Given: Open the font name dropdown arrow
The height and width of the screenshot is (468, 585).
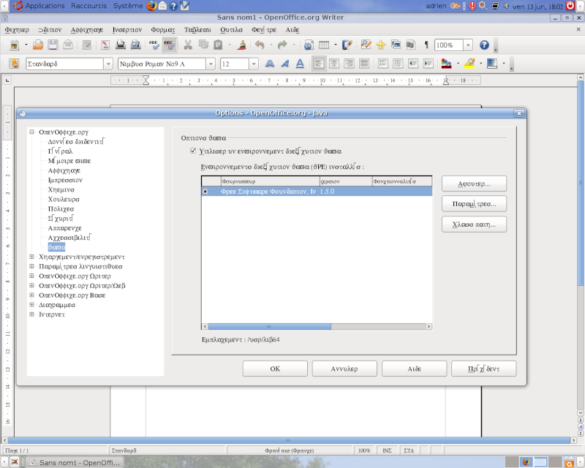Looking at the screenshot, I should (211, 64).
